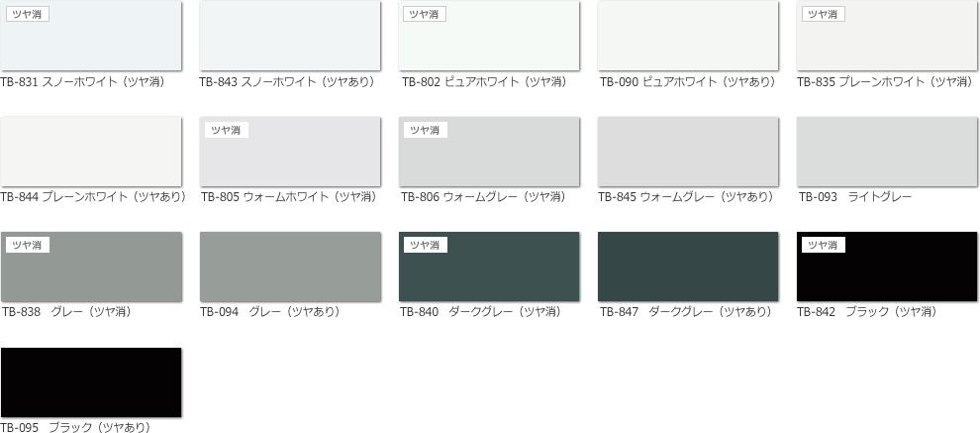This screenshot has height=433, width=980.
Task: Open the TB-835 プレーンホワイト text label
Action: [x=884, y=82]
